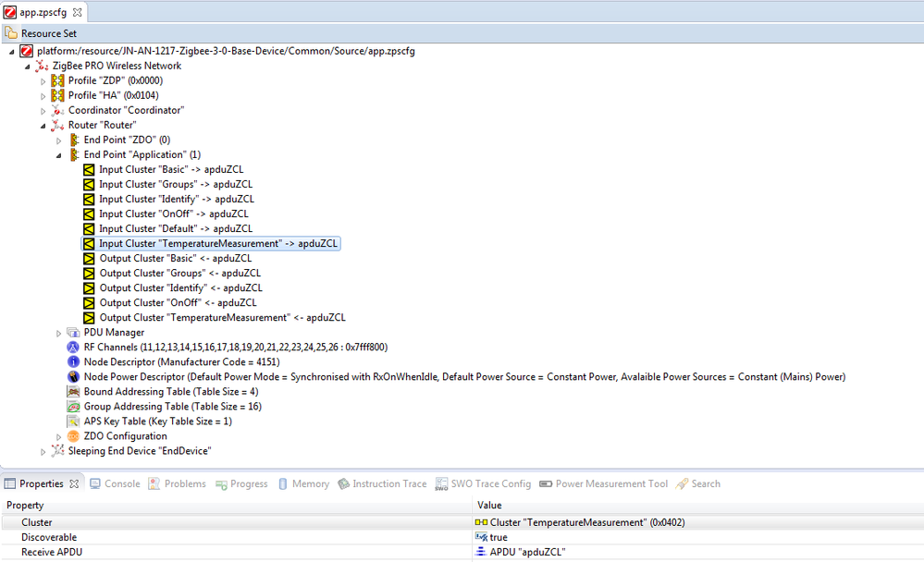Click the APS Key Table icon
Viewport: 924px width, 562px height.
(x=73, y=421)
